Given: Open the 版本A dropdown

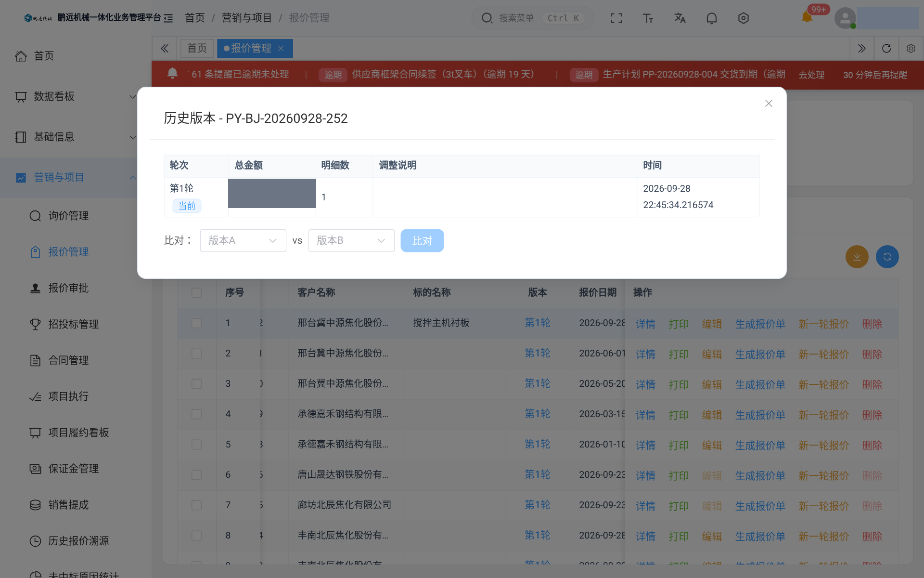Looking at the screenshot, I should 243,240.
